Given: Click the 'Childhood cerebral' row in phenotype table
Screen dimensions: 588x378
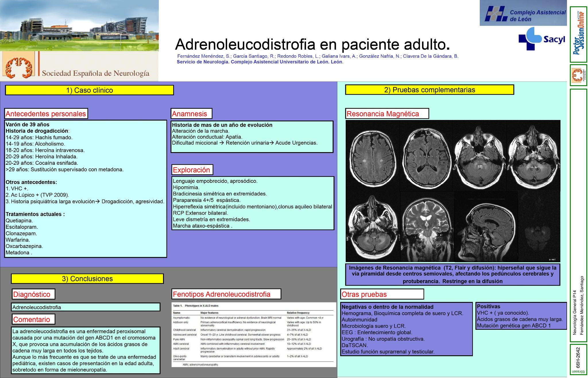Looking at the screenshot, I should click(x=254, y=330).
